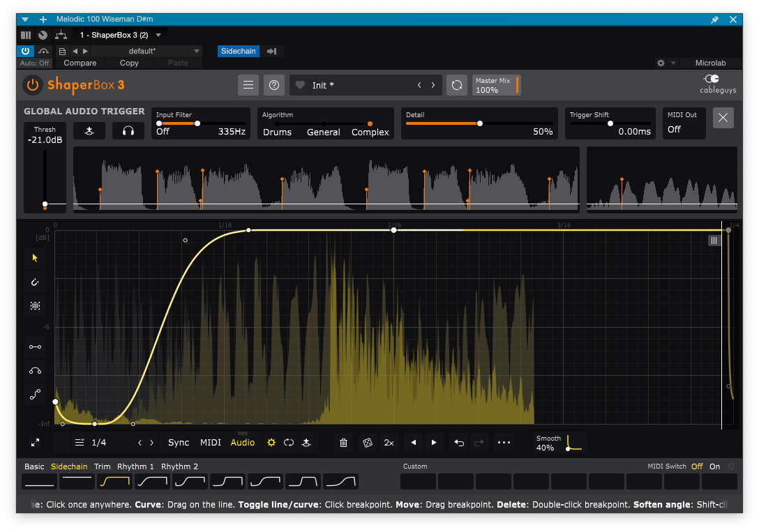Open the audio trigger gear settings

271,443
